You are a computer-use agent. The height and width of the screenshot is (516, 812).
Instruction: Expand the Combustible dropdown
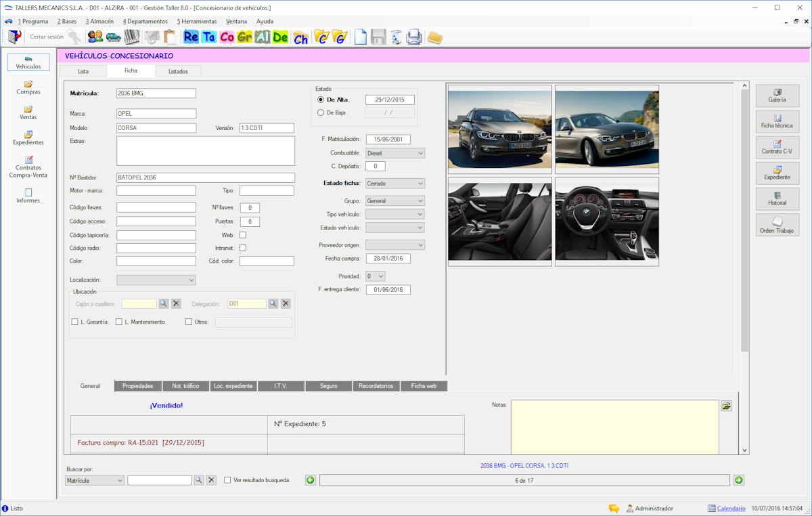tap(420, 153)
